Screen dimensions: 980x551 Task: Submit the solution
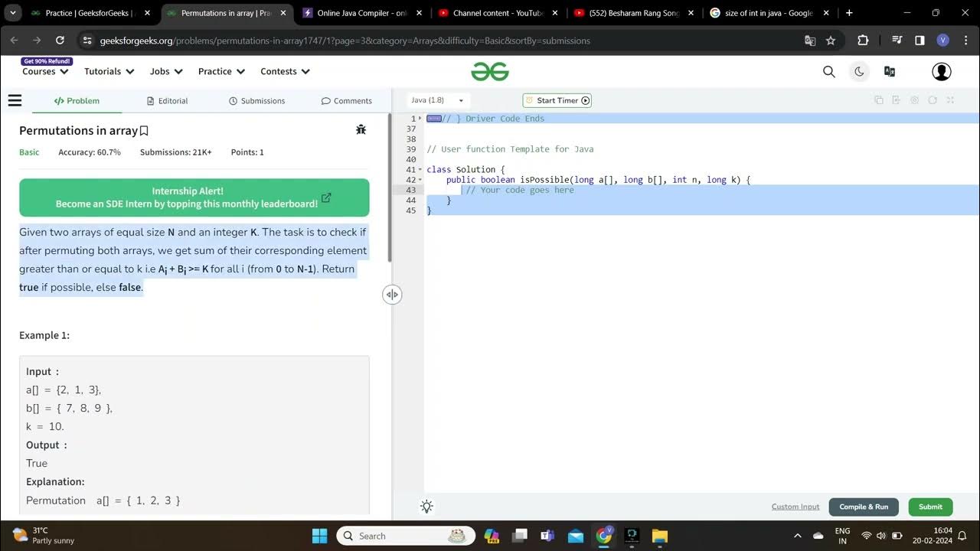(930, 507)
